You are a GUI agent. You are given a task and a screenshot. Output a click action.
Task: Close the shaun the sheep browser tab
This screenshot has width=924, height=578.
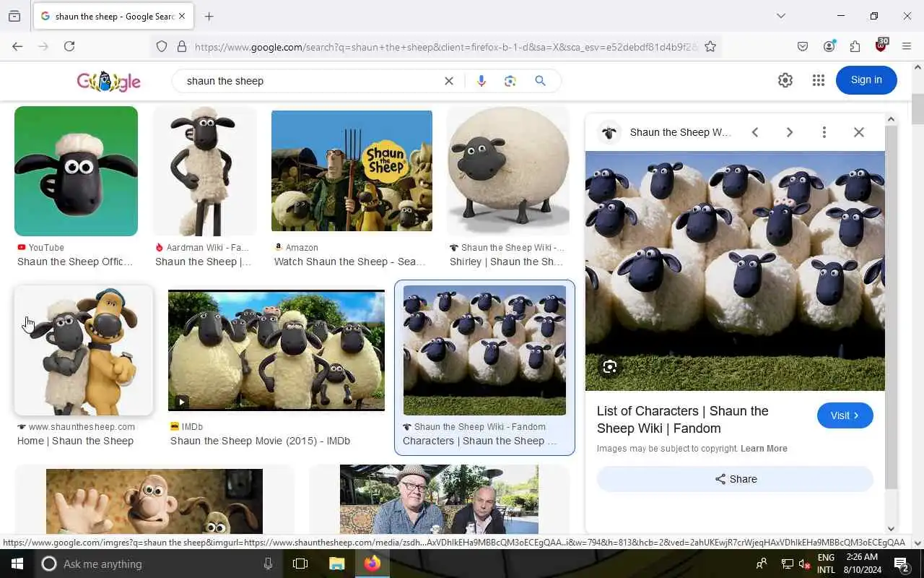(x=181, y=16)
